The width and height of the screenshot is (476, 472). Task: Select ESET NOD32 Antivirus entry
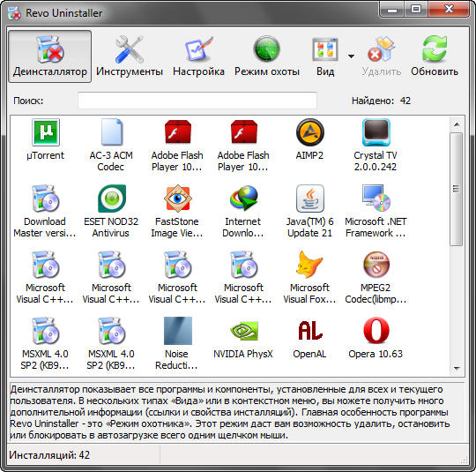coord(111,211)
